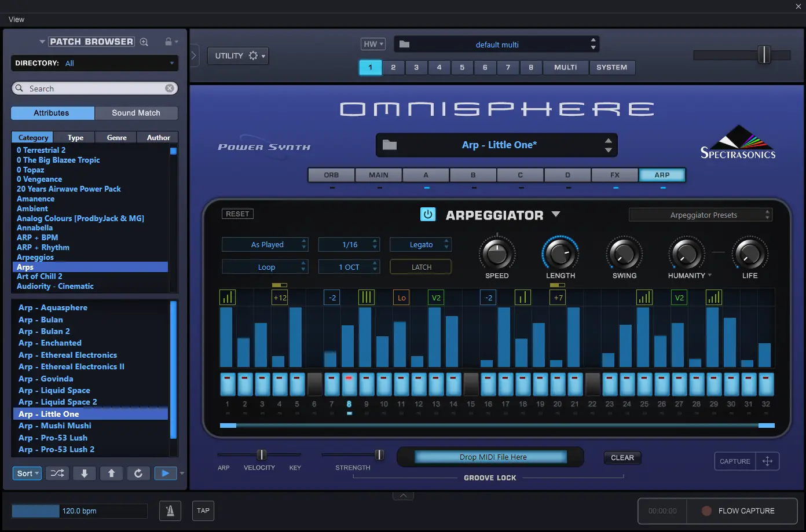Open the patch browser zoom magnifier
The height and width of the screenshot is (532, 806).
tap(144, 42)
